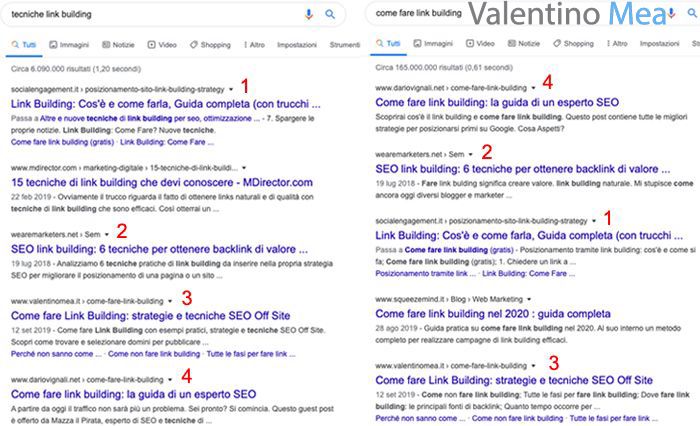700x426 pixels.
Task: Click the magnifier search icon in left search bar
Action: click(330, 14)
